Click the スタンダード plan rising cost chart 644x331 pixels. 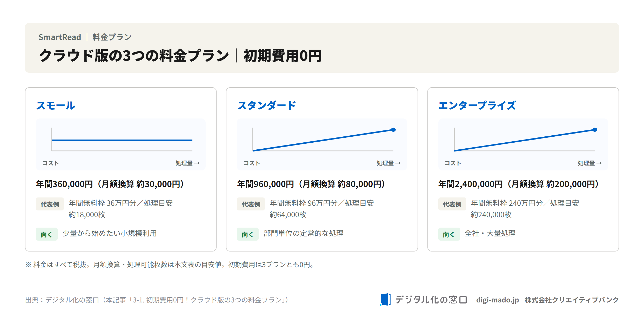322,144
